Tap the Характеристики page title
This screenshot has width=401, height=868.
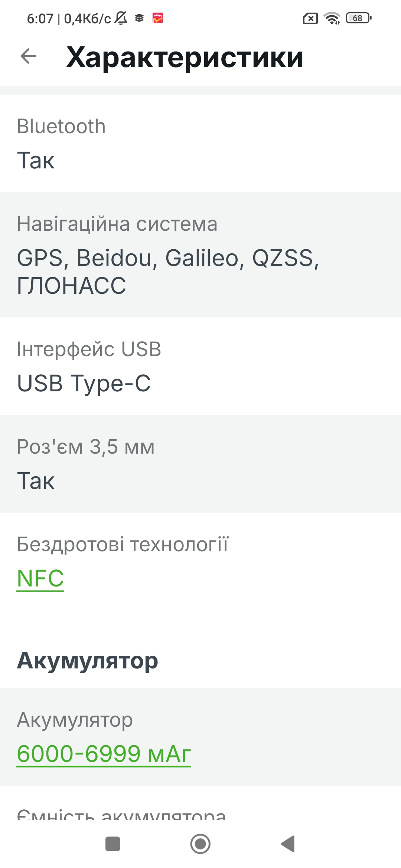(185, 57)
